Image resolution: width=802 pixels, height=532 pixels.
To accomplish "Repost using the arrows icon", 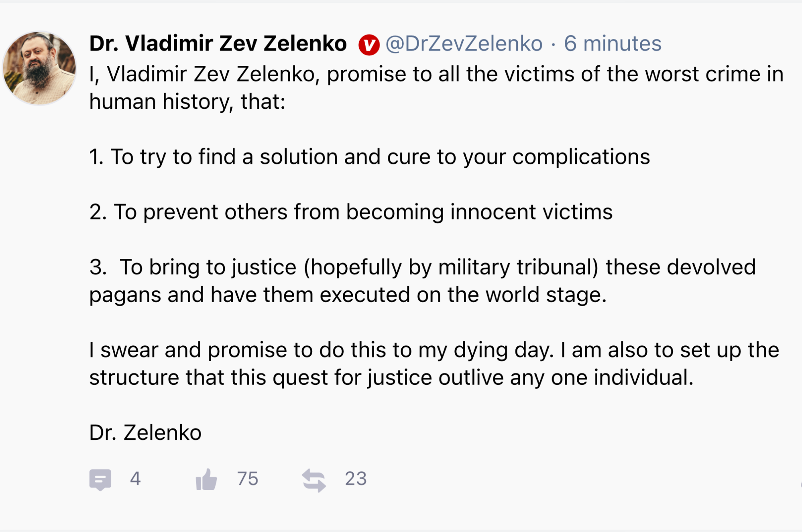I will (x=314, y=480).
